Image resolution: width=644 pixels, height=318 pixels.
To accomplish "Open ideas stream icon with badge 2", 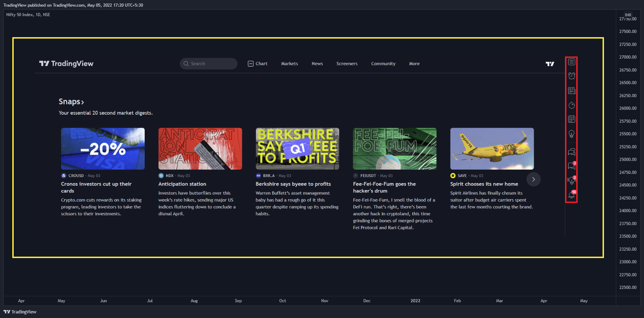I will tap(572, 180).
